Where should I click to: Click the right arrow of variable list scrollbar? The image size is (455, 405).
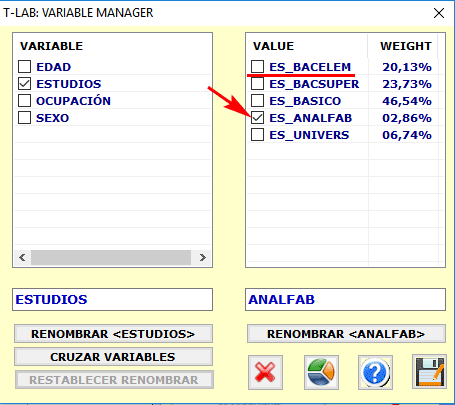coord(202,258)
